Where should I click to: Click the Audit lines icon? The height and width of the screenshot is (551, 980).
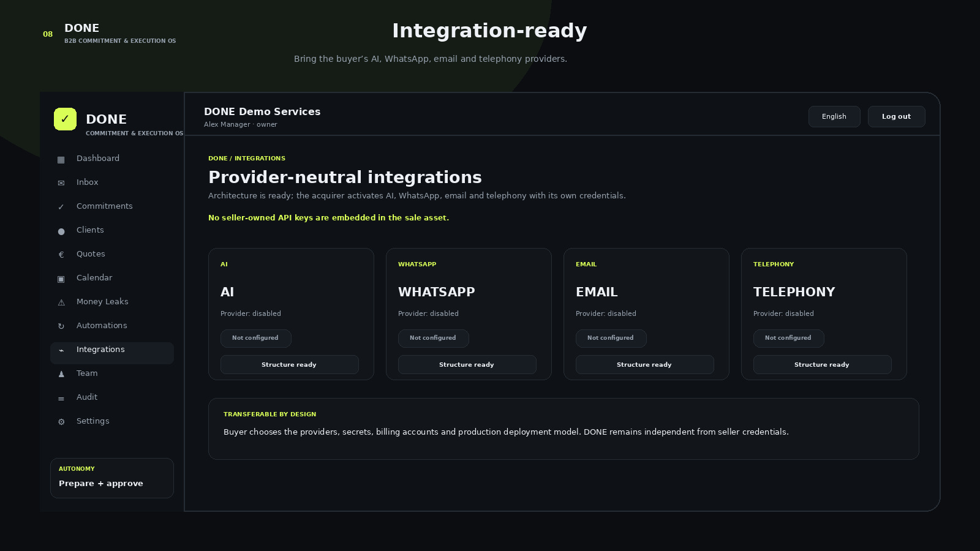[x=61, y=399]
